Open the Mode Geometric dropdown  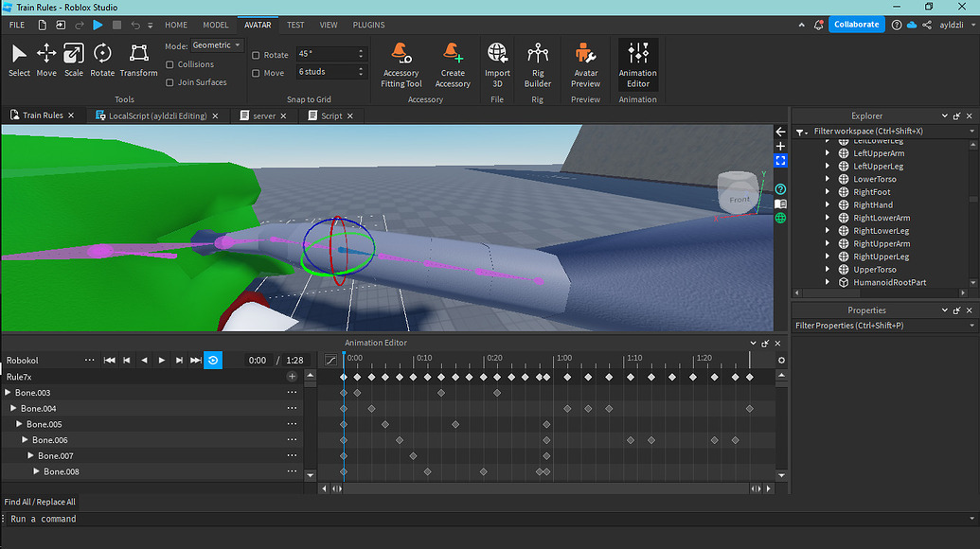coord(216,45)
